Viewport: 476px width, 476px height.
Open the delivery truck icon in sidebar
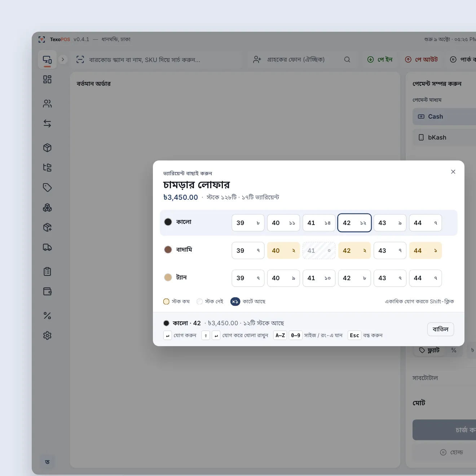(x=47, y=247)
